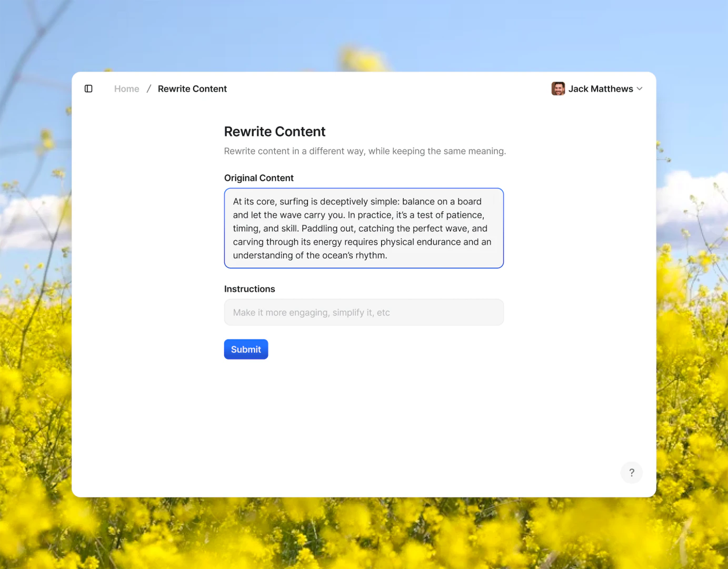
Task: Click the Instructions field label
Action: tap(250, 289)
